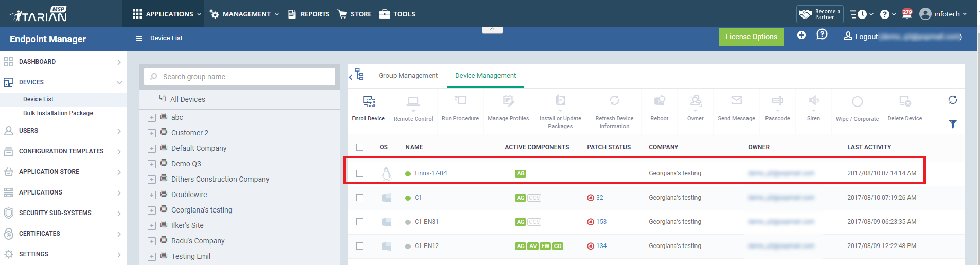Expand Dithers Construction Company group
This screenshot has width=980, height=265.
pos(152,180)
